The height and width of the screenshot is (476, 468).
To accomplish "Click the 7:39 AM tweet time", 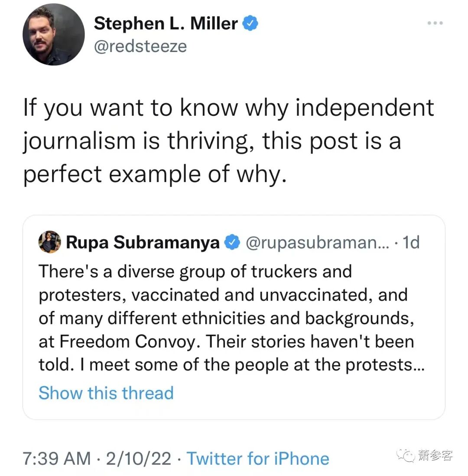I will tap(57, 458).
